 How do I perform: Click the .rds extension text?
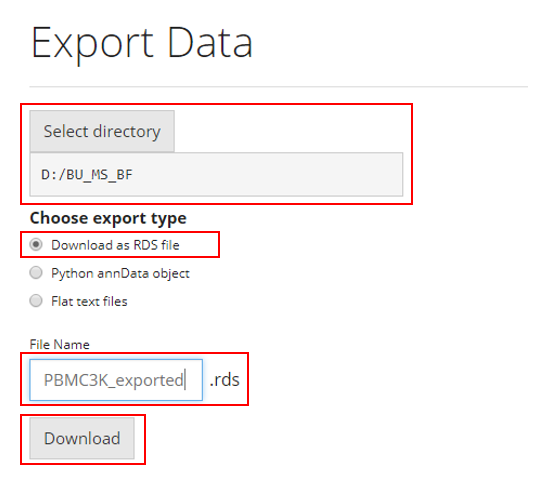click(x=224, y=380)
